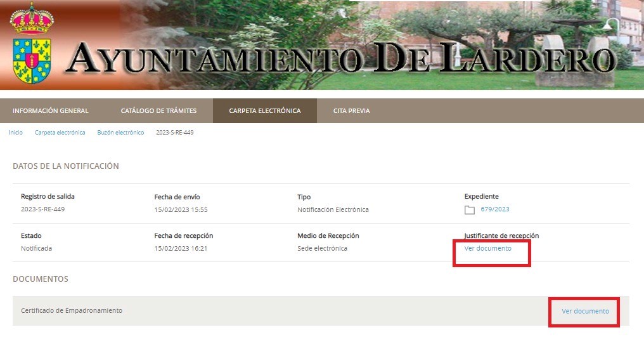
Task: Navigate to Carpeta electrónica breadcrumb
Action: [60, 133]
